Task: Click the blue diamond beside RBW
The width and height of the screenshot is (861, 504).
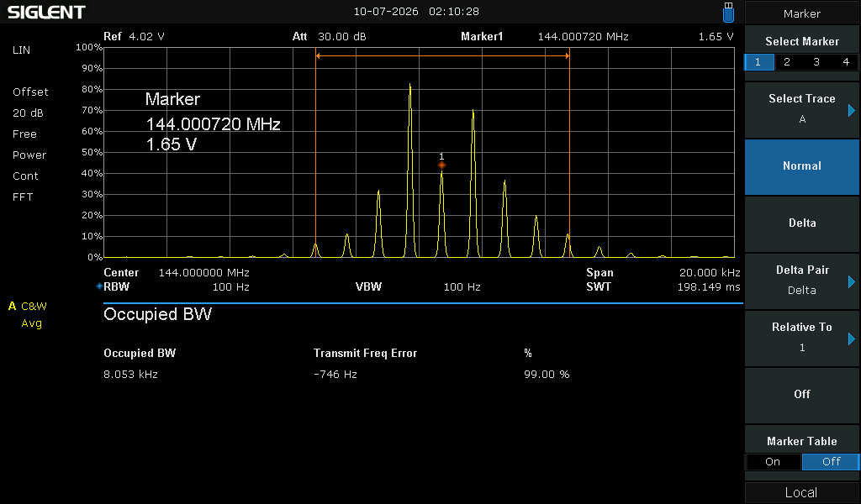Action: pyautogui.click(x=99, y=286)
